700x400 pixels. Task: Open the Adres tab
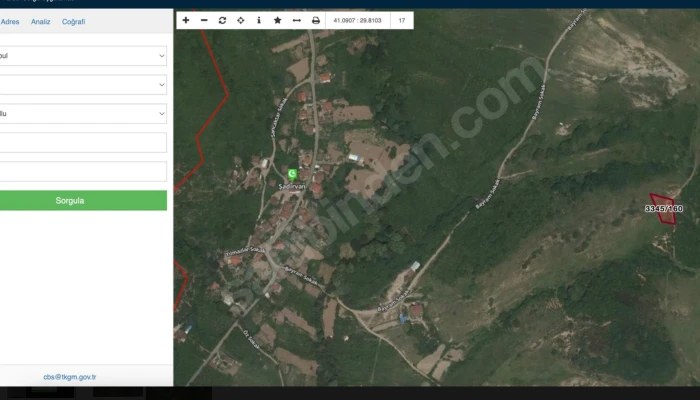coord(10,21)
